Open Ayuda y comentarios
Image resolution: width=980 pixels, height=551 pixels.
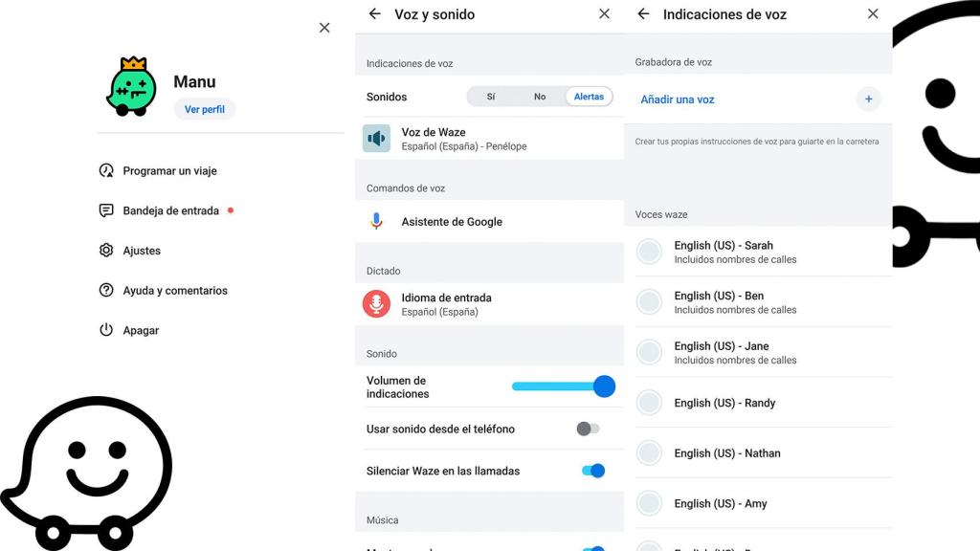(175, 291)
